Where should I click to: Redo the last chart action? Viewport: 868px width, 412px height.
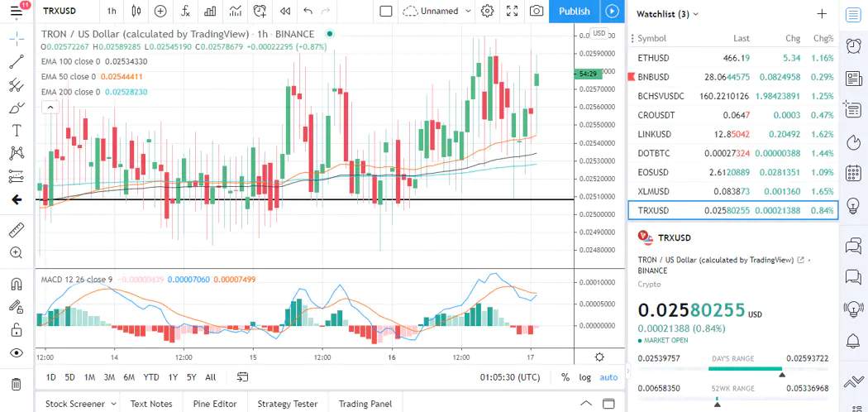tap(326, 11)
